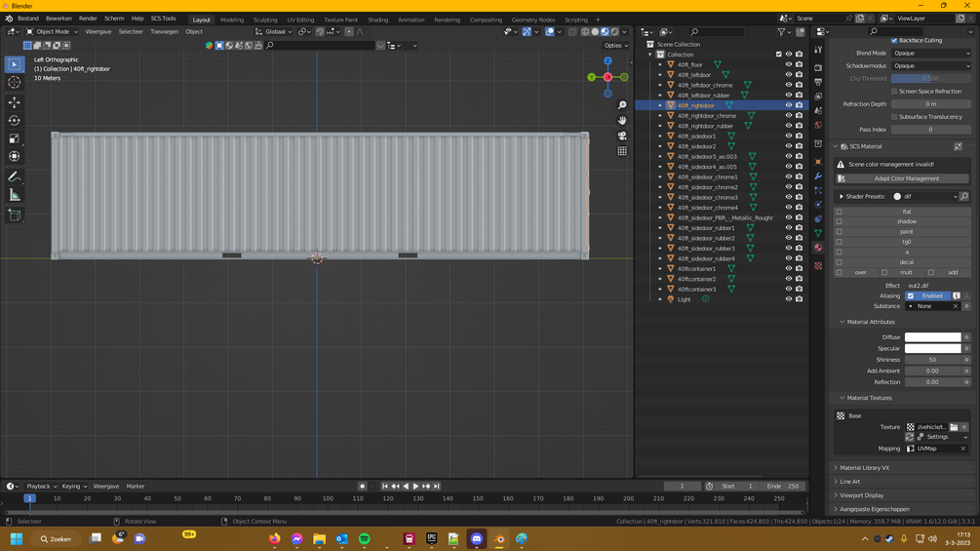Toggle visibility of the Light object
This screenshot has width=980, height=551.
click(789, 299)
